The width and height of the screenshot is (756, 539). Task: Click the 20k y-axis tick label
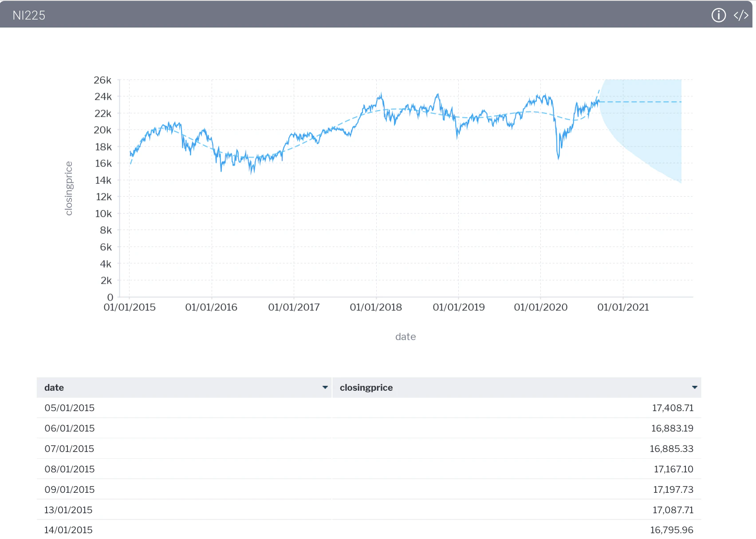[102, 130]
